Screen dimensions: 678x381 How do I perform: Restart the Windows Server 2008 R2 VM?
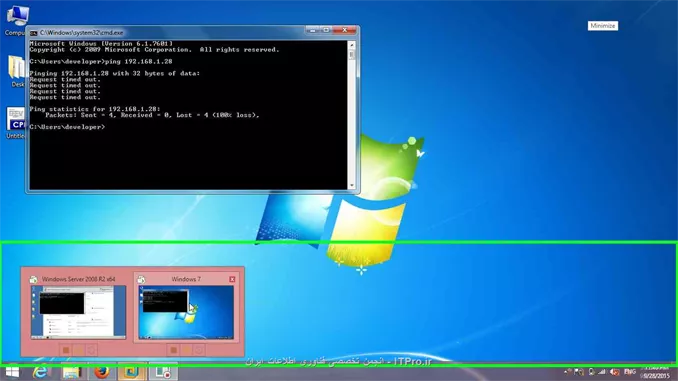pos(91,350)
